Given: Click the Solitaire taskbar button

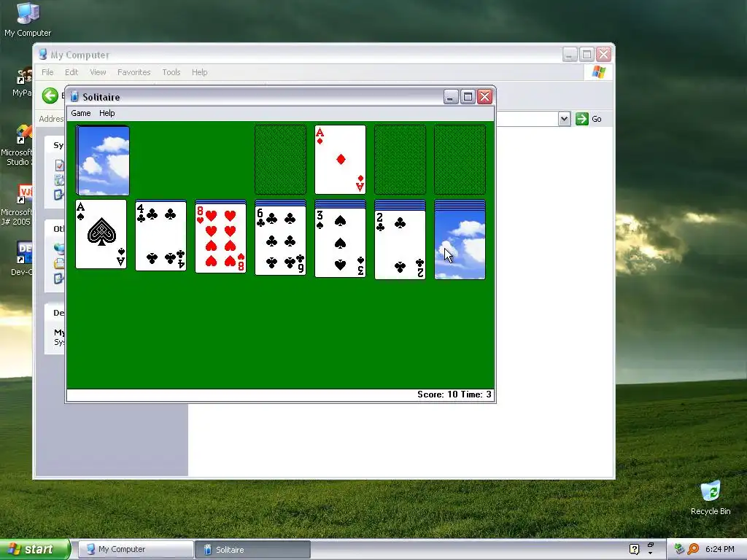Looking at the screenshot, I should [252, 550].
